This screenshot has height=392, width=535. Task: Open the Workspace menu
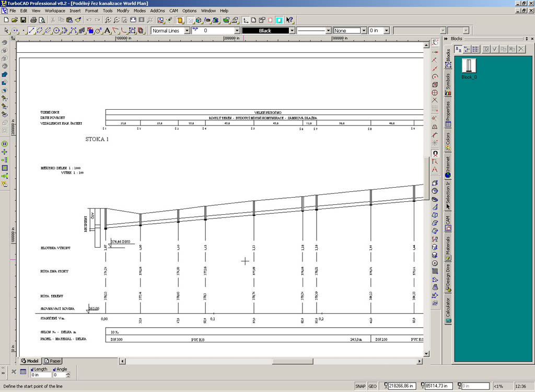pos(54,11)
